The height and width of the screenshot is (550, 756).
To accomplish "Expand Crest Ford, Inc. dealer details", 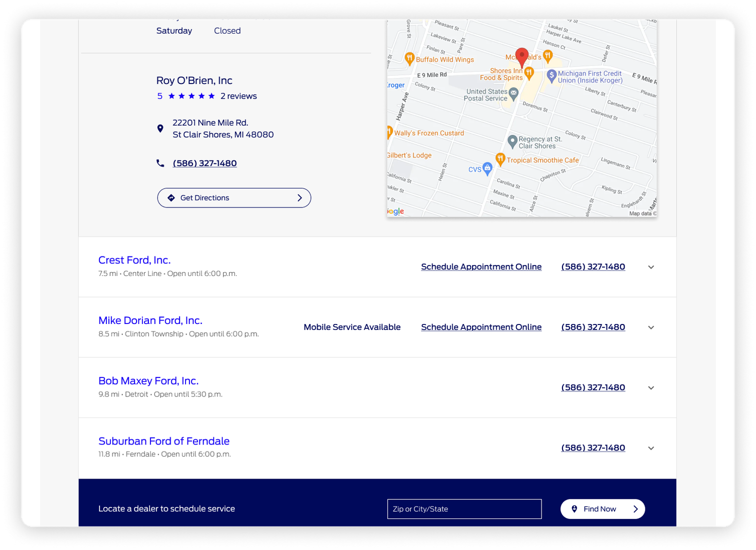I will (x=651, y=267).
